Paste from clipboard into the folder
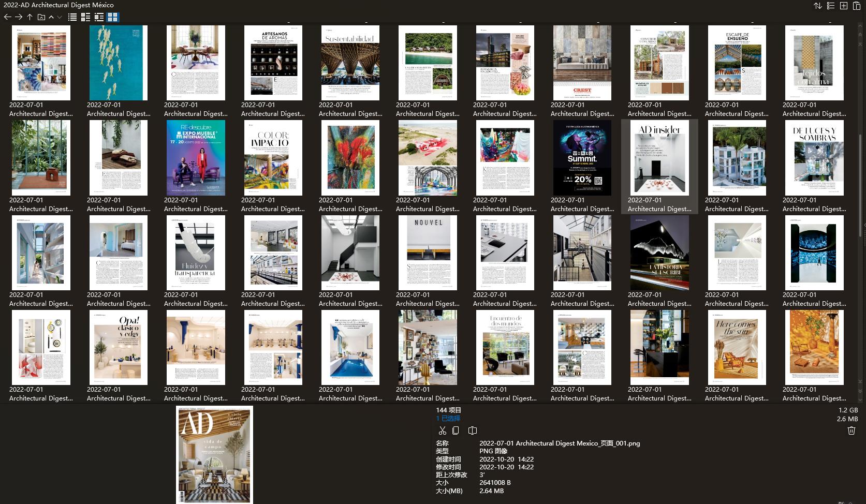The width and height of the screenshot is (866, 504). [857, 6]
